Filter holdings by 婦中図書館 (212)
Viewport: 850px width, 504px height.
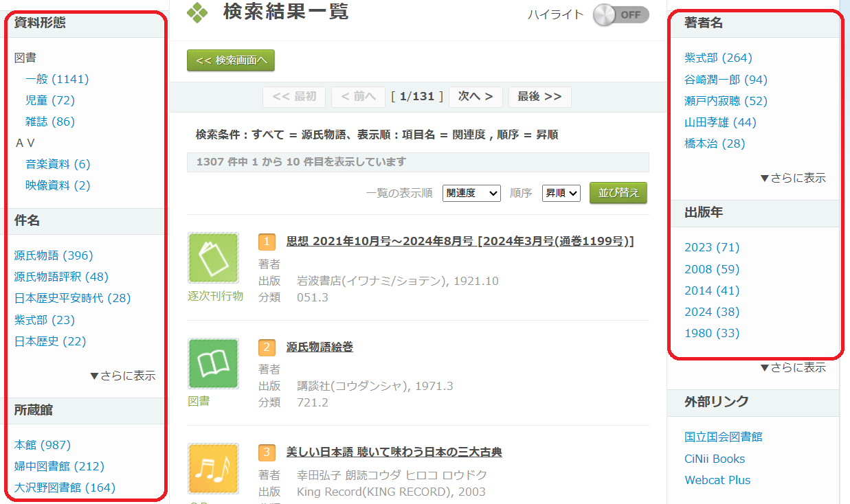pos(59,466)
